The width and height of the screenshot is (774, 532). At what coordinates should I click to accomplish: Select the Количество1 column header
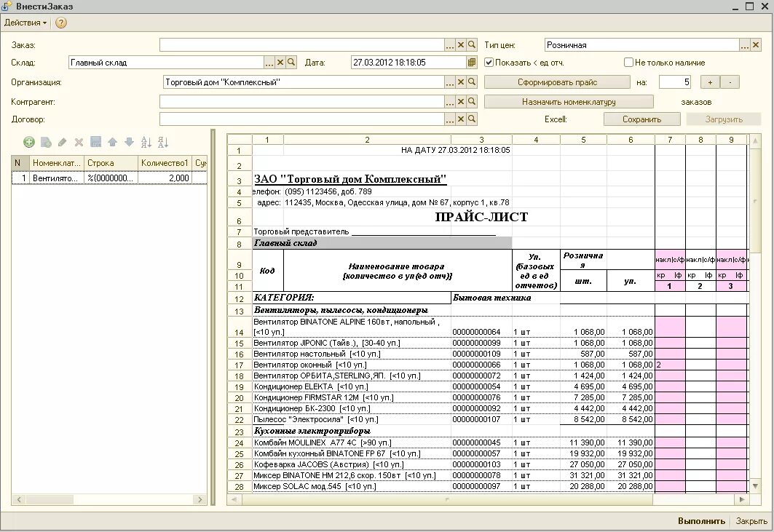[x=165, y=162]
